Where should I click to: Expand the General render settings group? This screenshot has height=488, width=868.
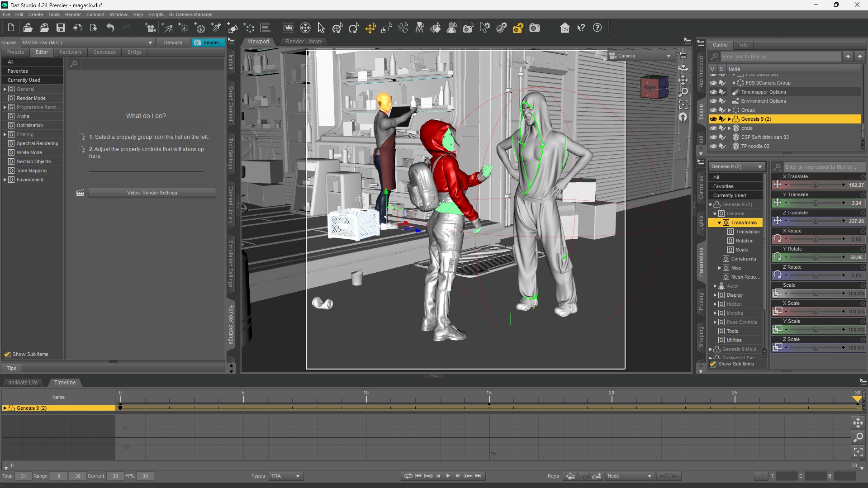[x=5, y=90]
